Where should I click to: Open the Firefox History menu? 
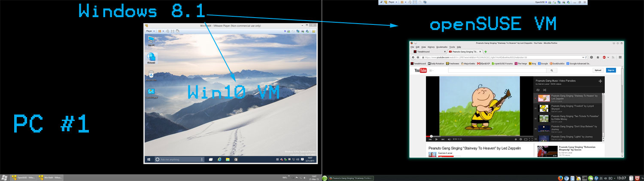(x=431, y=47)
